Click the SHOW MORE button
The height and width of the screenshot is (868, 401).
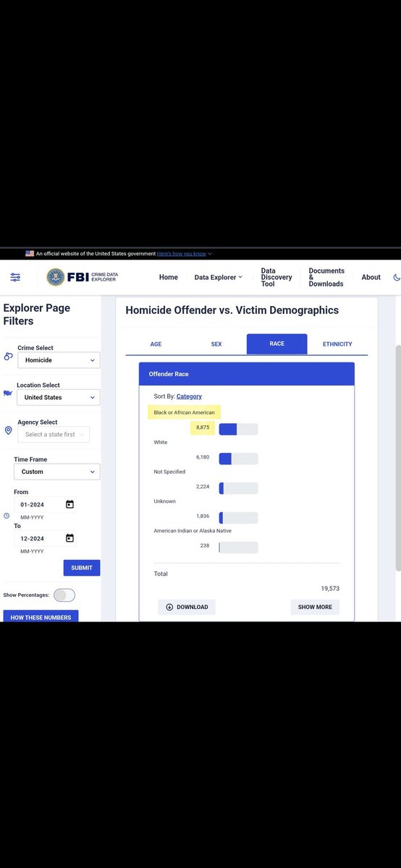315,607
